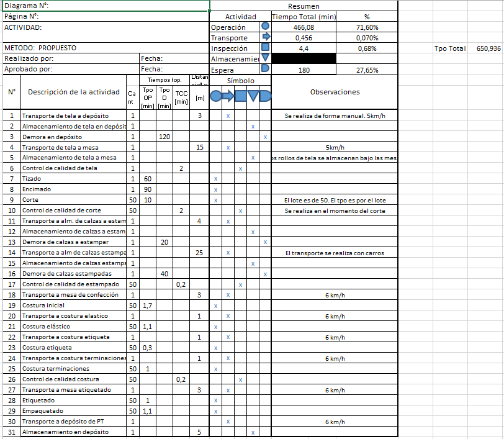The width and height of the screenshot is (504, 439).
Task: Click the inverted triangle in Símbolo header
Action: (253, 96)
